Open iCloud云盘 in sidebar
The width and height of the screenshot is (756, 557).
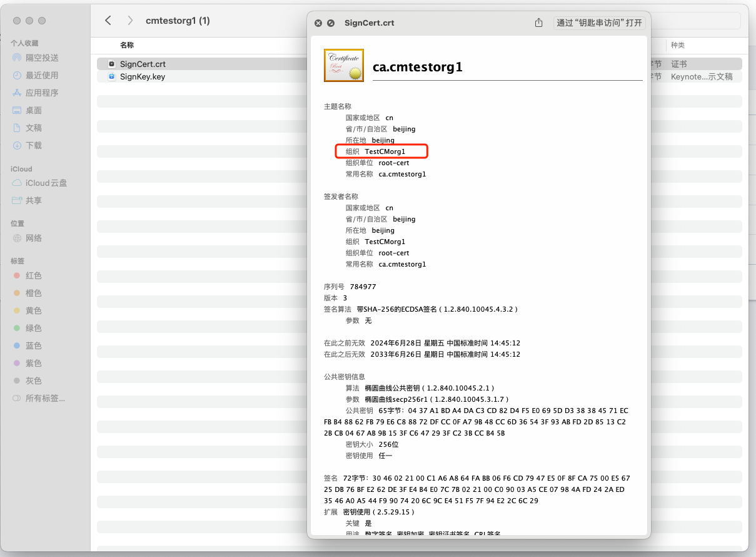46,183
